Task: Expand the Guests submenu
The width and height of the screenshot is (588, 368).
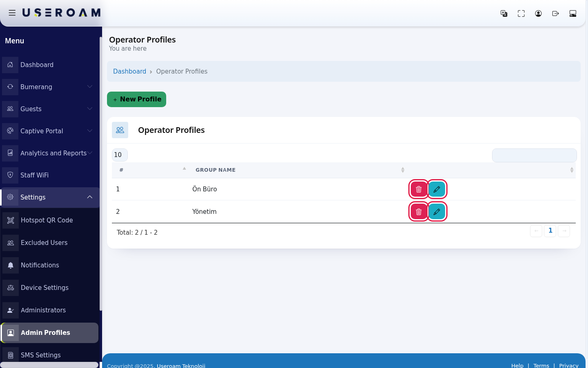Action: (90, 109)
